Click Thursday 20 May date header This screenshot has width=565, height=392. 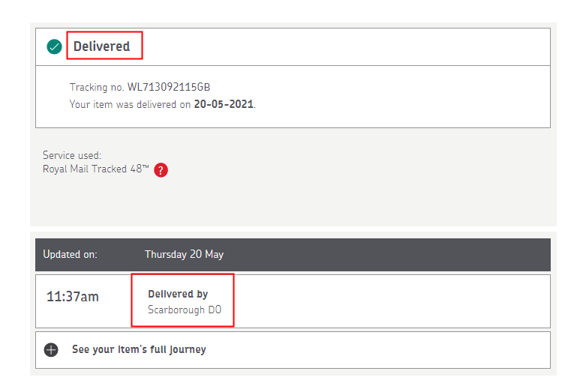click(184, 254)
